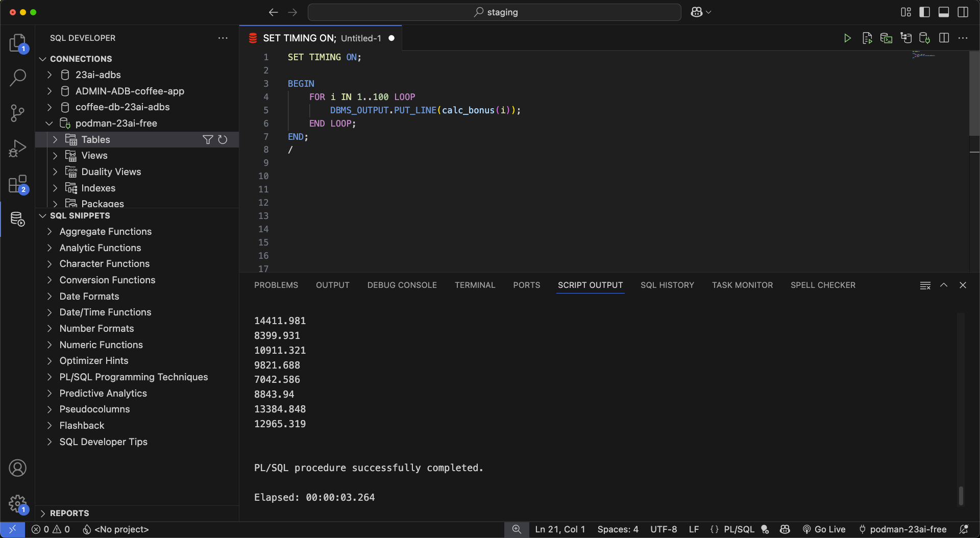The image size is (980, 538).
Task: Click Spaces: 4 indentation setting
Action: (618, 529)
